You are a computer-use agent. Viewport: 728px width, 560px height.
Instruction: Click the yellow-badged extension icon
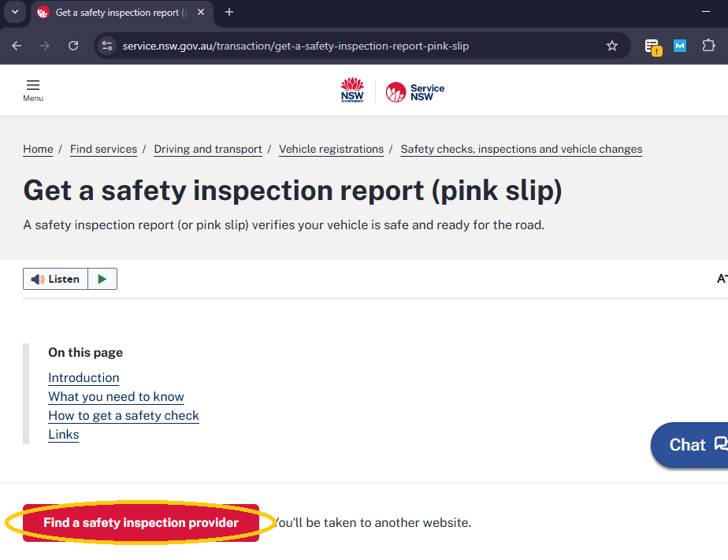(652, 46)
